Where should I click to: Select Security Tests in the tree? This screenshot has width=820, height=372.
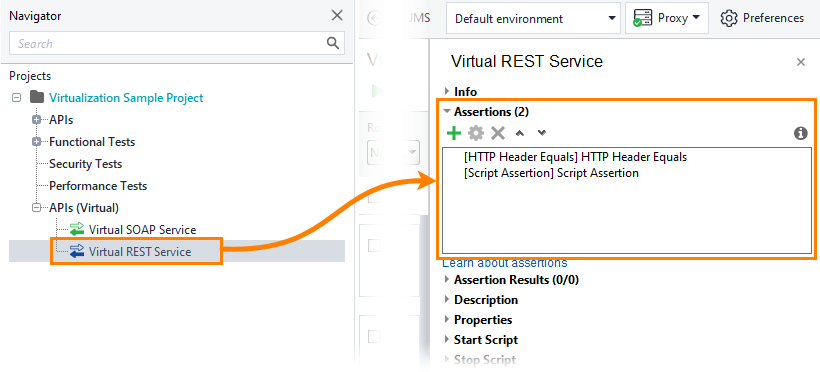(85, 164)
